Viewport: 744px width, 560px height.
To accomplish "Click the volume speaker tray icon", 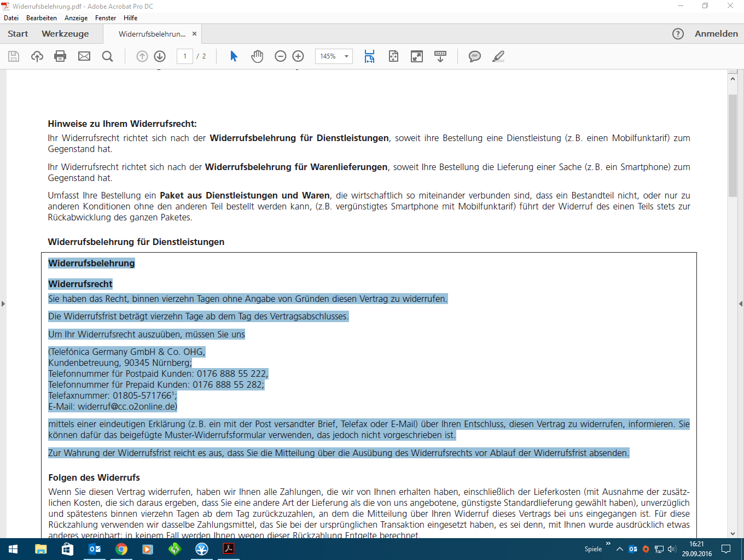I will click(x=672, y=549).
